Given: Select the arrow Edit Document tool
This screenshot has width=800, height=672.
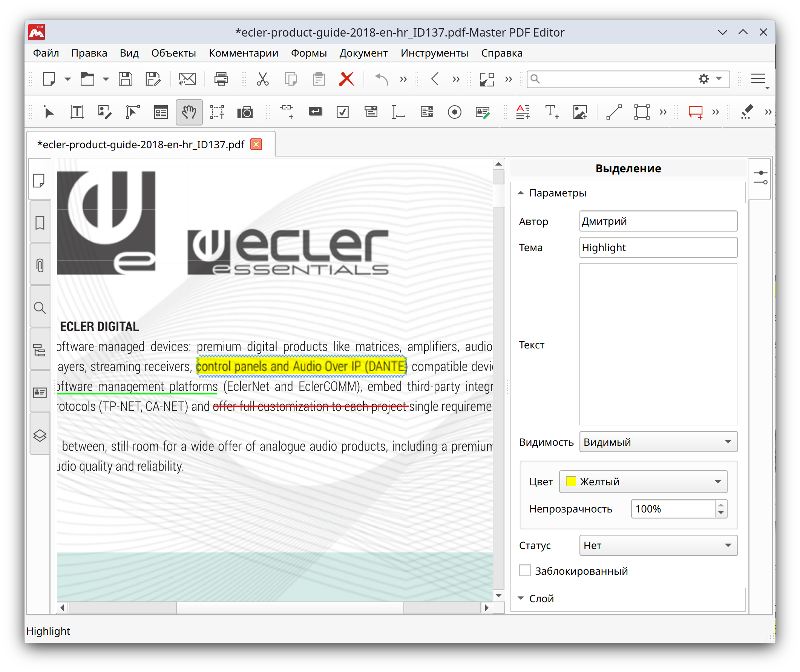Looking at the screenshot, I should [x=49, y=112].
